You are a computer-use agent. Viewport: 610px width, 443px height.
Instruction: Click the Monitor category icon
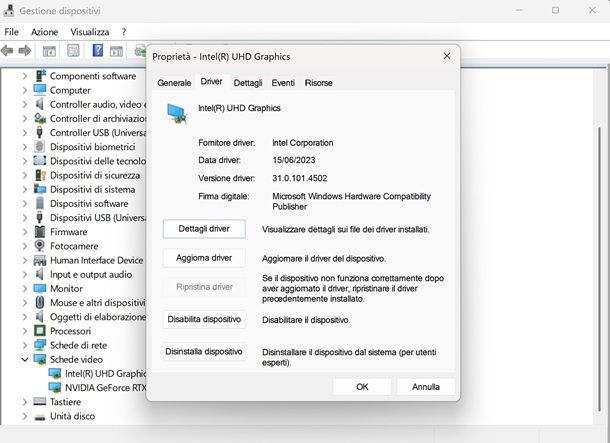(40, 288)
